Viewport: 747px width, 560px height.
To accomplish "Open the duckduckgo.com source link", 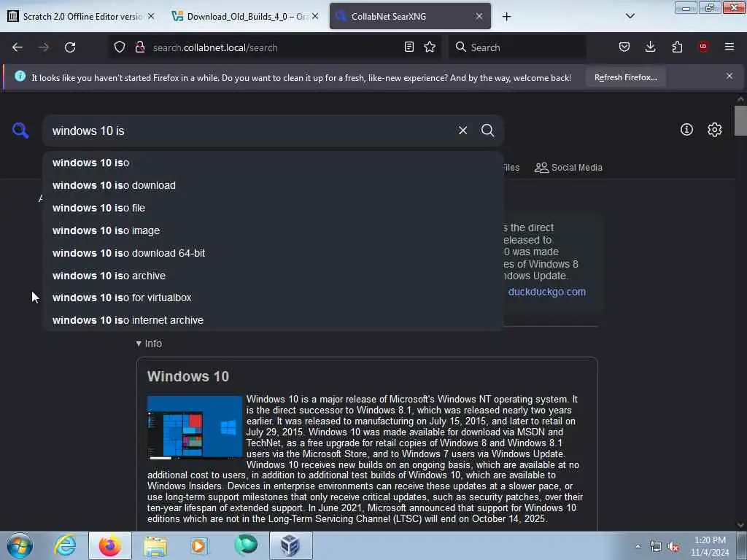I will tap(547, 292).
